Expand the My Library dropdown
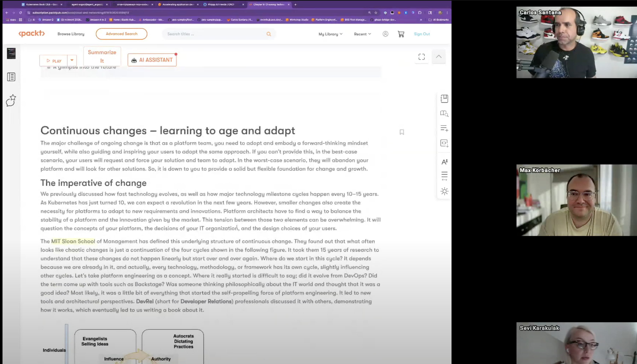This screenshot has width=637, height=364. click(330, 34)
